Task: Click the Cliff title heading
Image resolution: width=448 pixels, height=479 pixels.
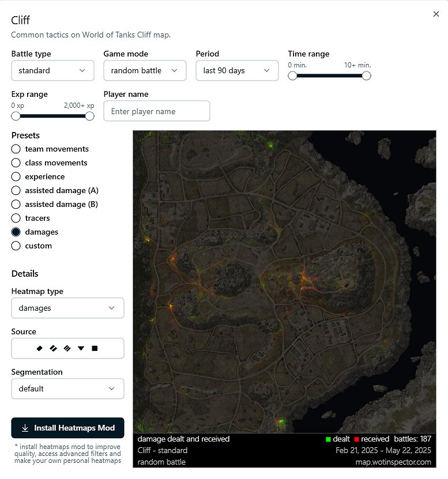Action: 21,20
